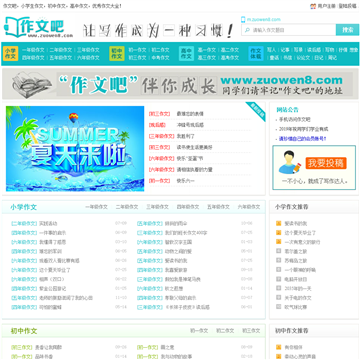
Task: Open the 手机访问作文吧 announcement
Action: click(x=294, y=119)
